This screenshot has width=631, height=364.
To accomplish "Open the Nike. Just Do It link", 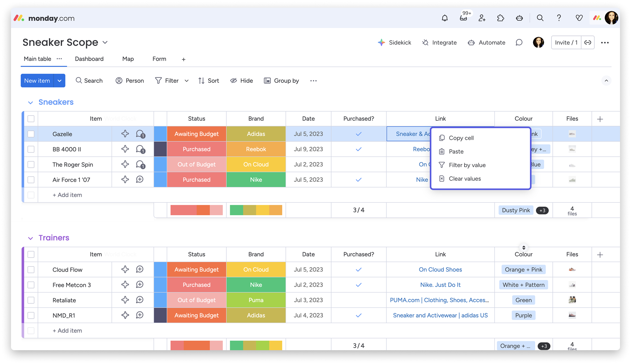I will (x=440, y=285).
